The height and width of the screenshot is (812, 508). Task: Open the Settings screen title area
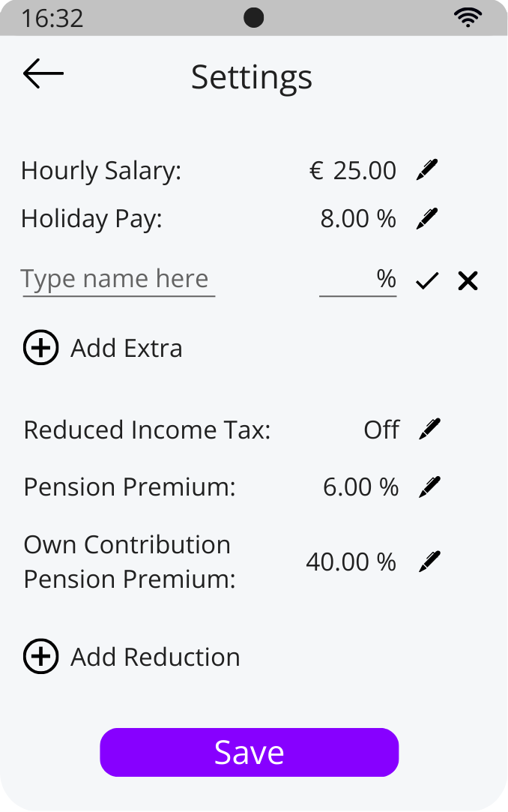tap(252, 77)
